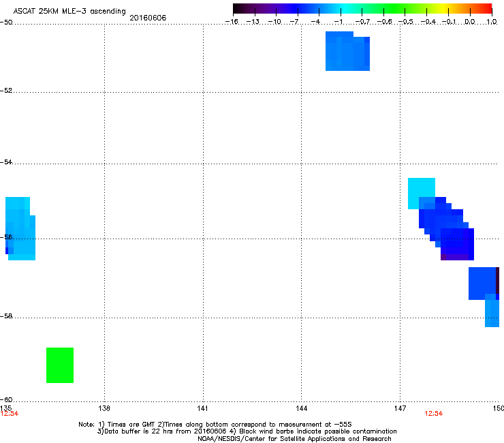Click the -0.1 label on the color scale
The image size is (504, 443).
(449, 22)
